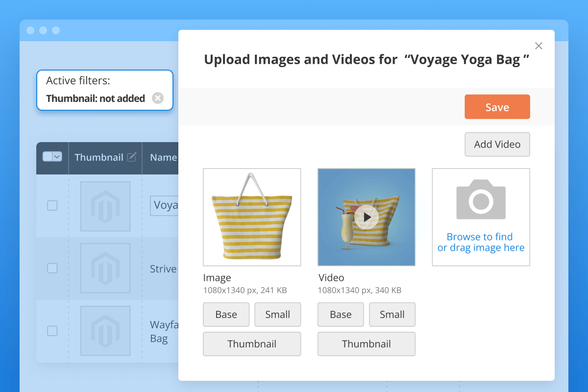Remove the Thumbnail filter via its X icon
This screenshot has height=392, width=588.
[x=157, y=98]
